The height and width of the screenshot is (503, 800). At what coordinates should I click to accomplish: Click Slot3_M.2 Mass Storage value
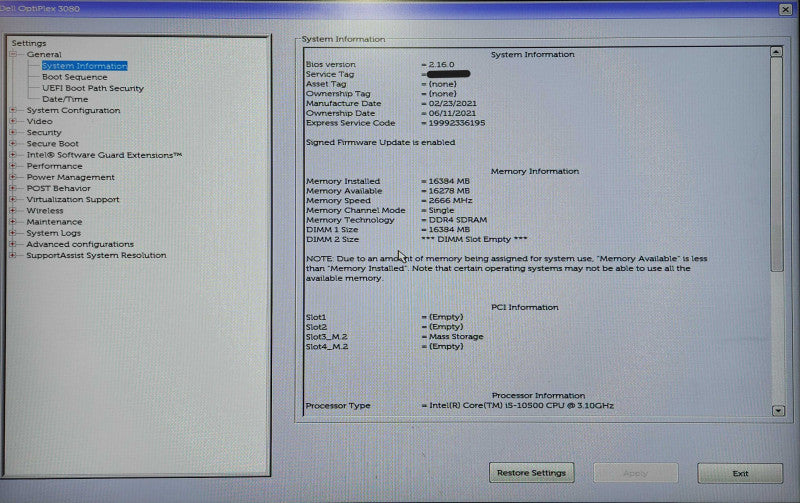(456, 337)
